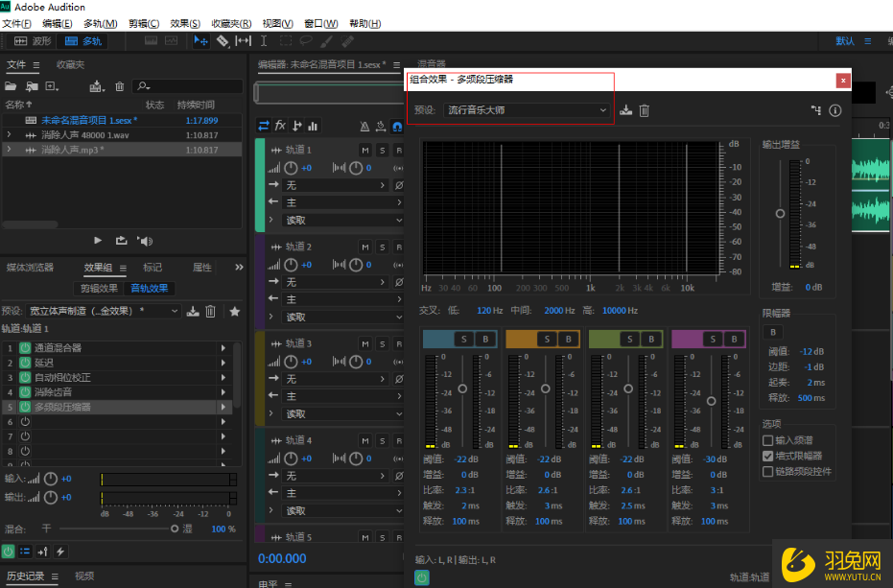Switch to 多轨 view
This screenshot has height=588, width=893.
pyautogui.click(x=83, y=41)
